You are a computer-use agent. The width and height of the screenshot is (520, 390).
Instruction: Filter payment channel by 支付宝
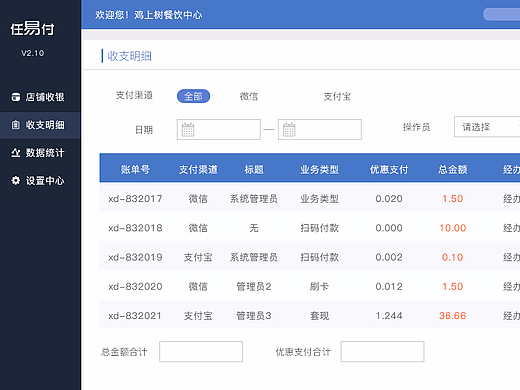[337, 96]
